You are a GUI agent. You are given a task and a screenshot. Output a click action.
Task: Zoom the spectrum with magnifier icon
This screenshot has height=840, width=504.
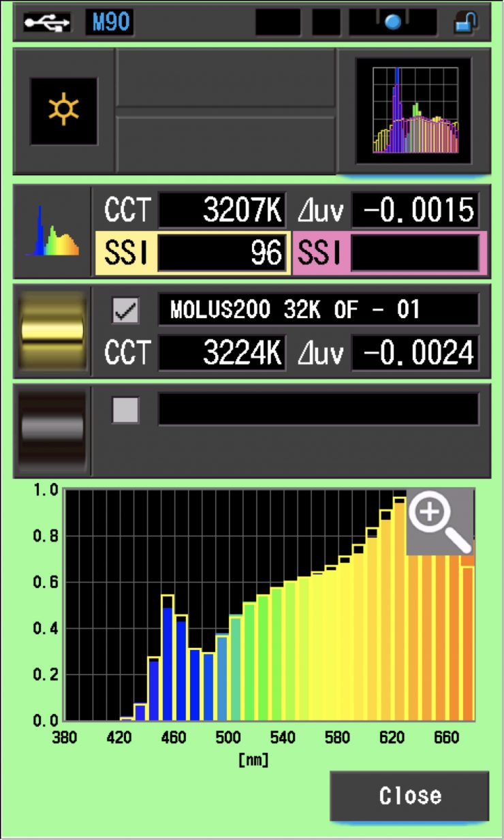click(440, 520)
